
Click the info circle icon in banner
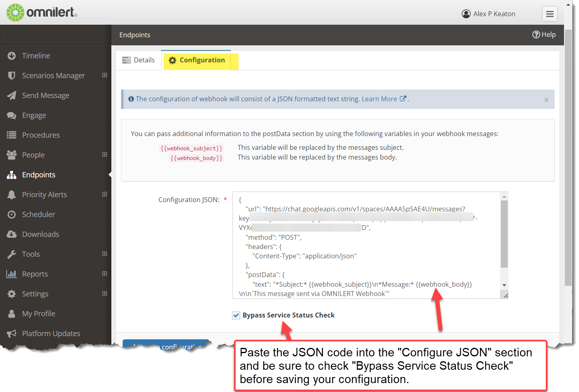(x=131, y=99)
